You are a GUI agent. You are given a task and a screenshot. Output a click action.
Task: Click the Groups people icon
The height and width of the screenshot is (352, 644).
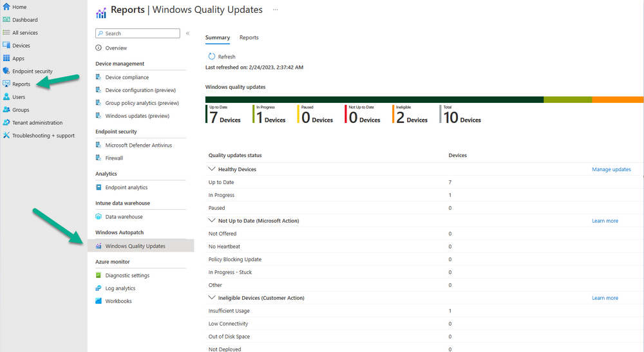click(6, 109)
